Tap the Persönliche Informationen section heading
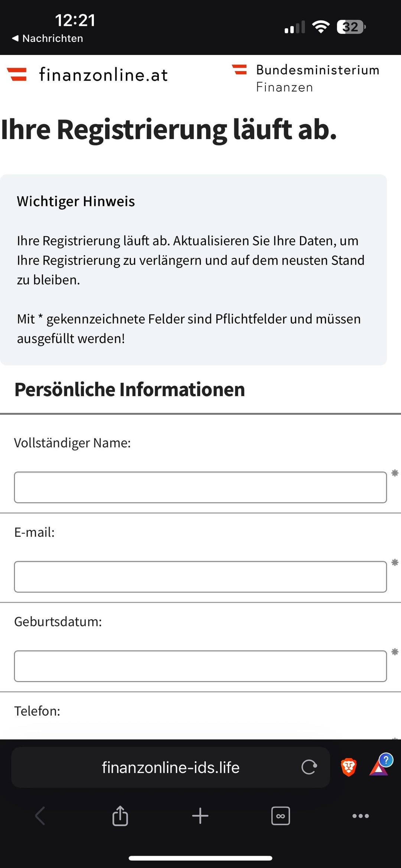Screen dimensions: 401x868 tap(130, 389)
